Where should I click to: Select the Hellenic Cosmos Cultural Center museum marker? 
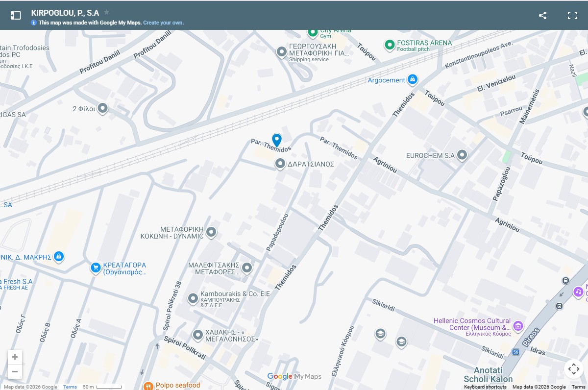tap(518, 325)
